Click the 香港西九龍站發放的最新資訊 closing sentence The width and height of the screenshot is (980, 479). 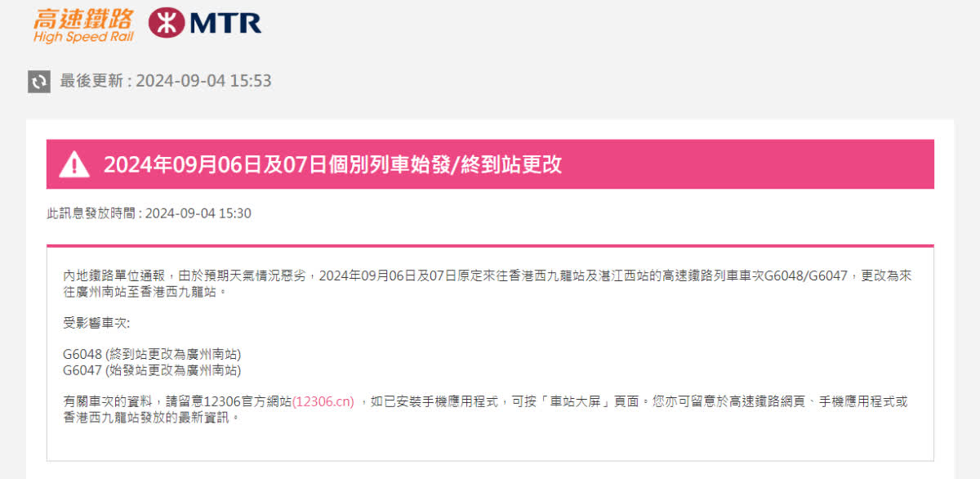tap(152, 417)
